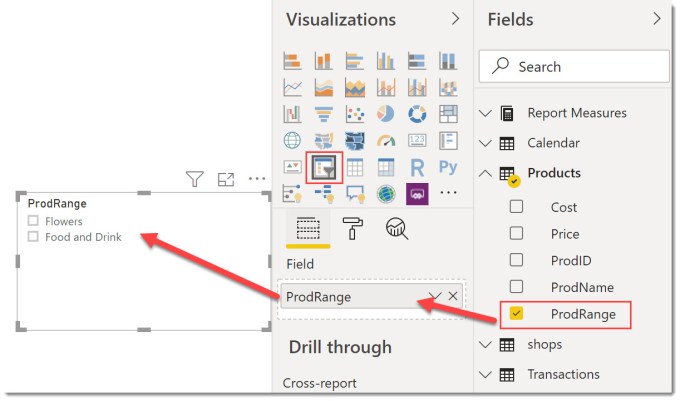Tick the ProdName field checkbox
The image size is (680, 401).
[x=516, y=287]
